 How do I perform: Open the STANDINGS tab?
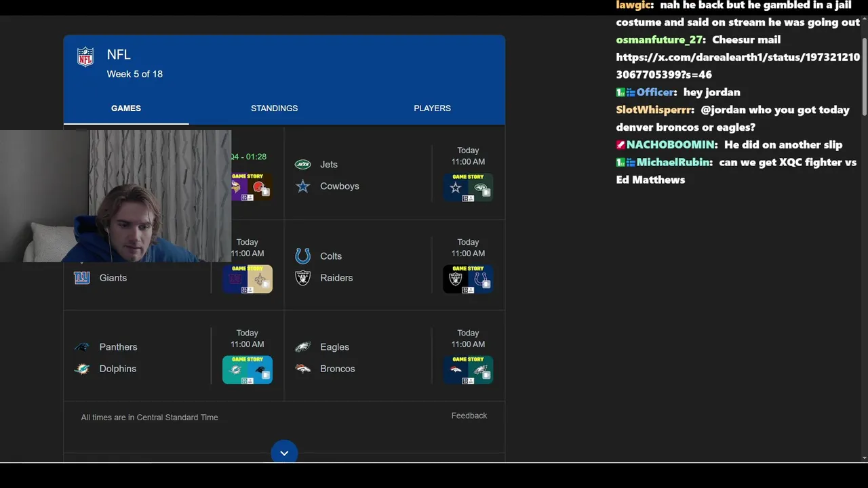274,108
